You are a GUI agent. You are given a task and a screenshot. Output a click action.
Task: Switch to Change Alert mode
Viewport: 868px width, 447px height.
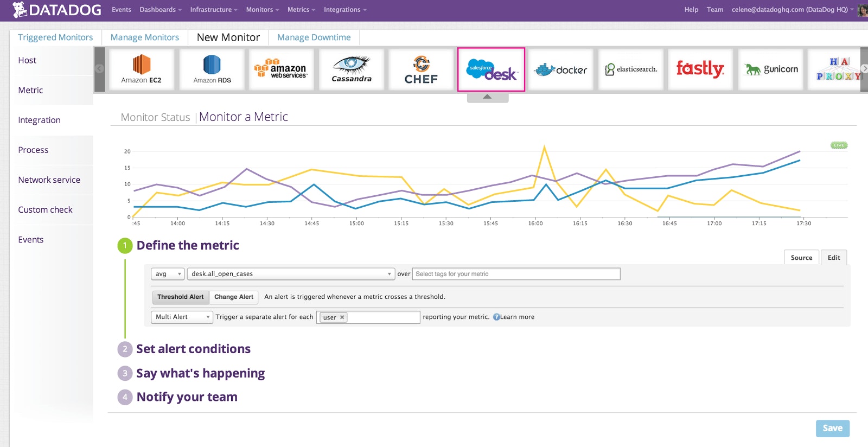pyautogui.click(x=234, y=297)
